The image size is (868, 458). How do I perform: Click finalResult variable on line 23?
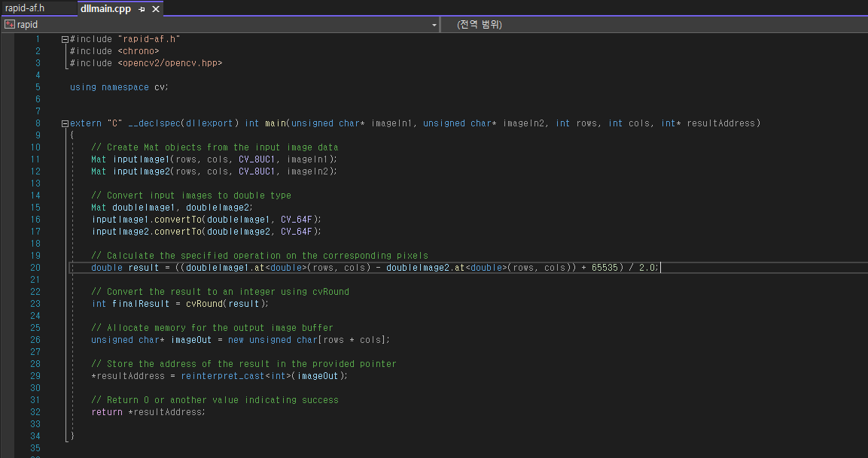pos(141,304)
